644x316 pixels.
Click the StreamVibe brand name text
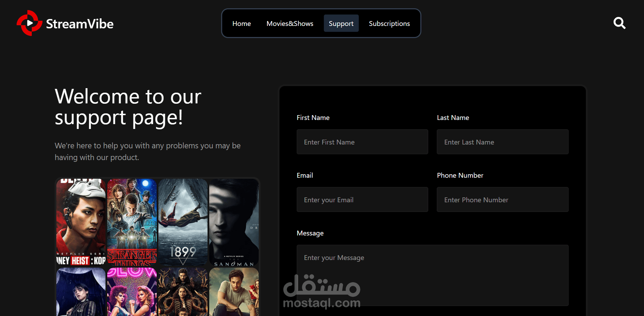(80, 24)
